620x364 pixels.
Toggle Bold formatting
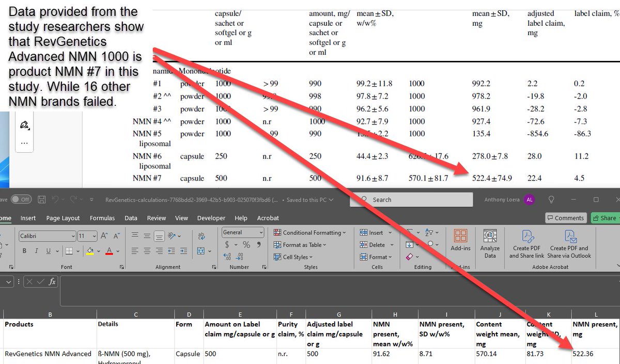tap(24, 251)
